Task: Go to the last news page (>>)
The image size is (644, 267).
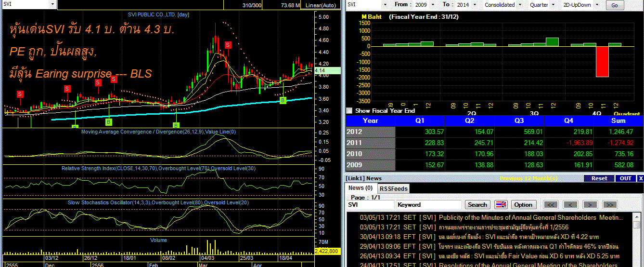Action: click(x=609, y=205)
